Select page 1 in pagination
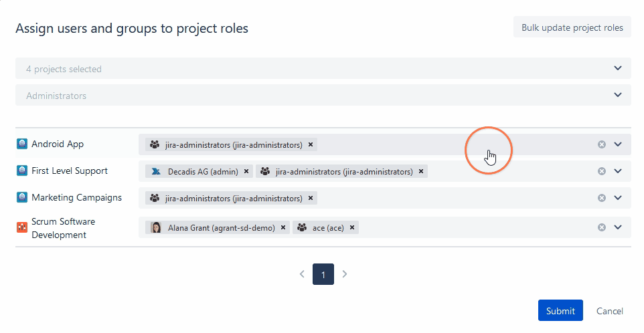Screen dimensions: 644x333 pyautogui.click(x=323, y=274)
